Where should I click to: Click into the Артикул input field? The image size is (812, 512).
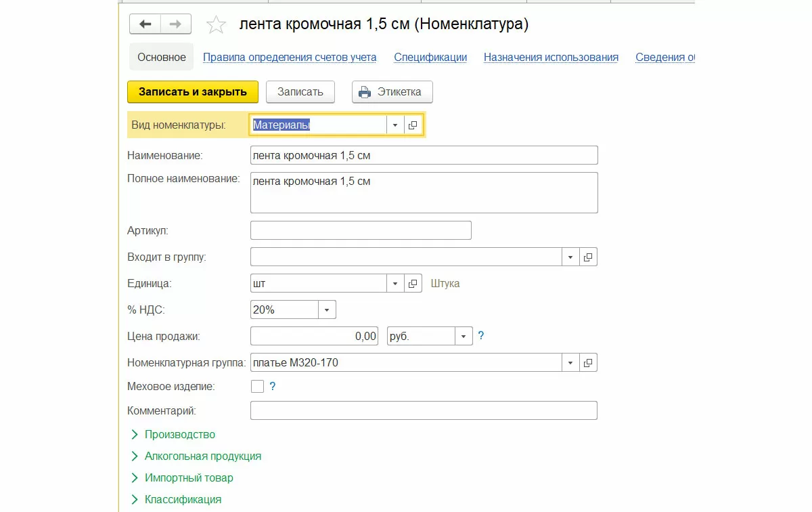[x=361, y=230]
